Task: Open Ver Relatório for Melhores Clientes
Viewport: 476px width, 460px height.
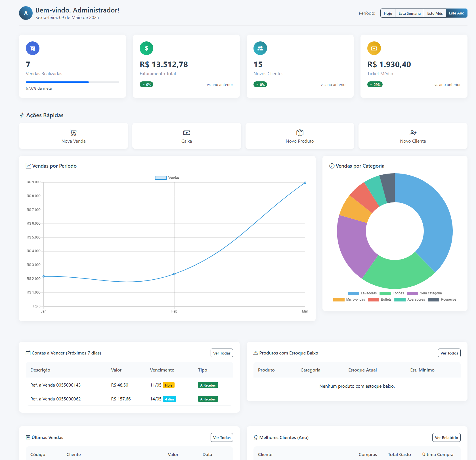Action: (x=446, y=437)
